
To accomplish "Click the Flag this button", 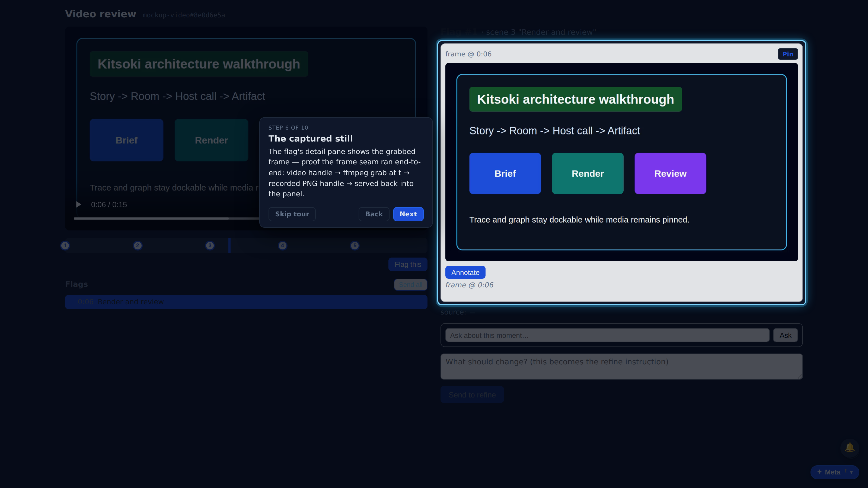I will pyautogui.click(x=408, y=264).
